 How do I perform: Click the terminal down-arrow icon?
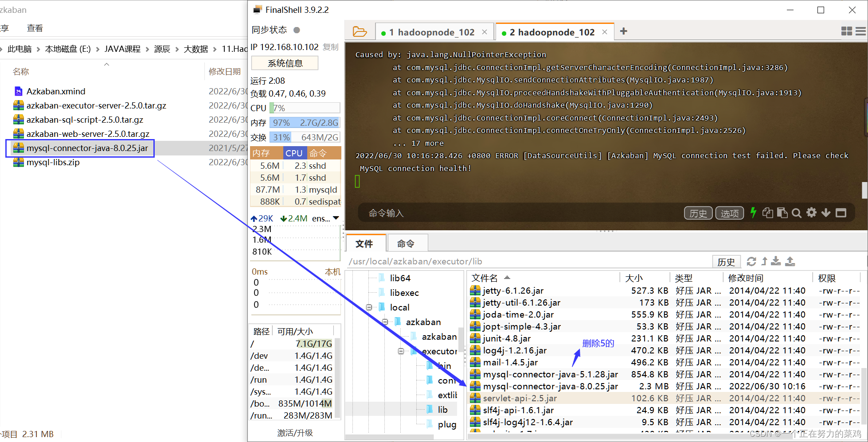pyautogui.click(x=826, y=213)
